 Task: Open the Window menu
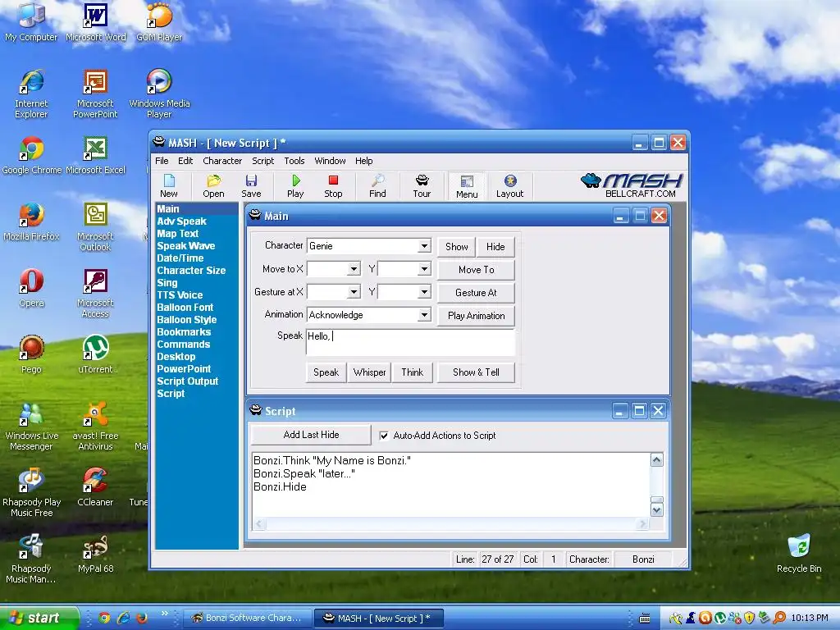click(x=330, y=161)
